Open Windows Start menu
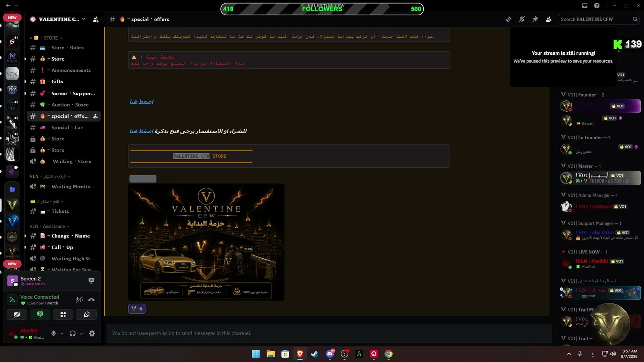This screenshot has width=644, height=362. point(256,354)
